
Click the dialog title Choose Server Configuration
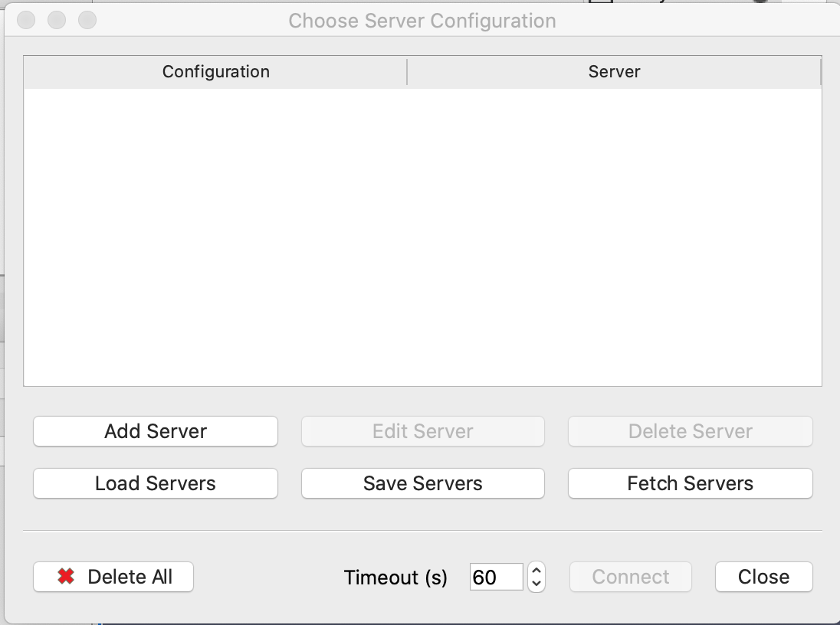pyautogui.click(x=422, y=21)
